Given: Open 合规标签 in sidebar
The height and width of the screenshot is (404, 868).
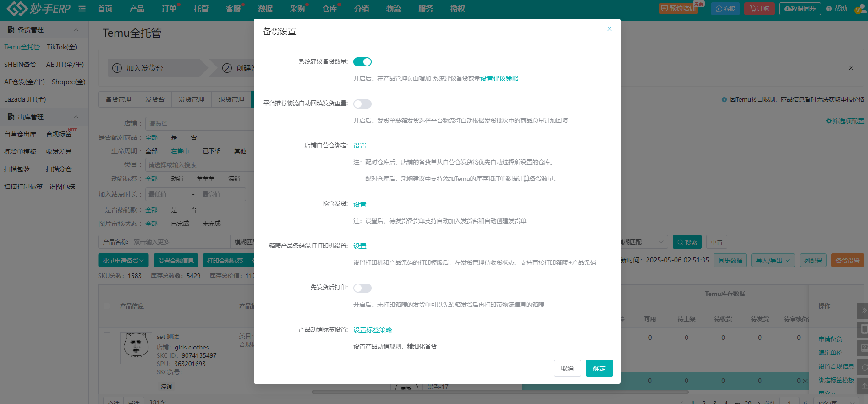Looking at the screenshot, I should [59, 134].
